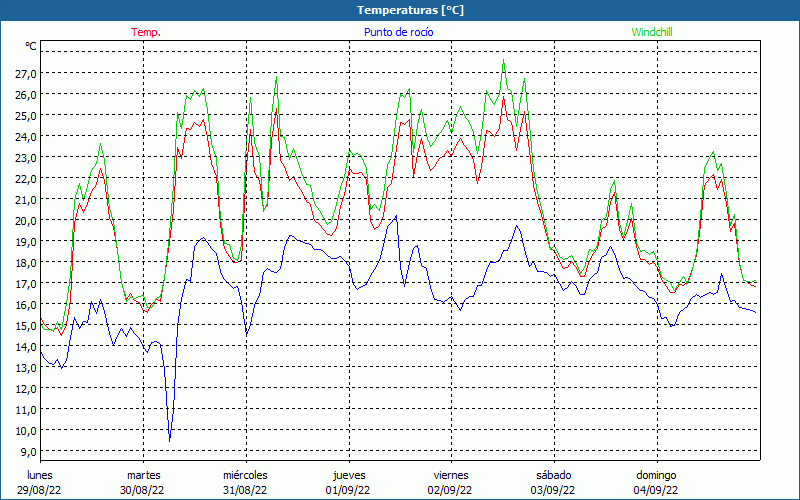Click the 12,0 y-axis value
Viewport: 800px width, 500px height.
(26, 388)
